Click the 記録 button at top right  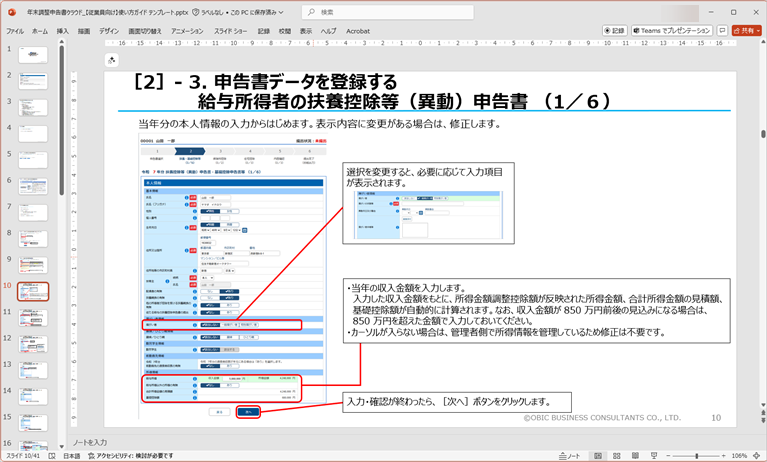tap(614, 31)
